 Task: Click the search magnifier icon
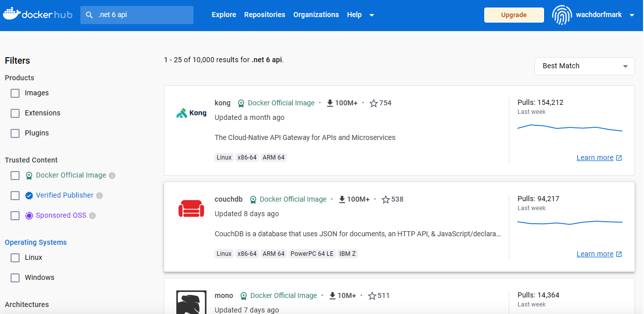coord(89,15)
